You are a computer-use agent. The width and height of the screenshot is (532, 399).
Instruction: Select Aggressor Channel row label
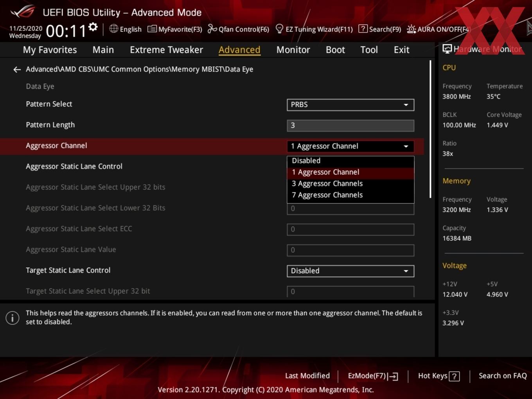coord(56,146)
